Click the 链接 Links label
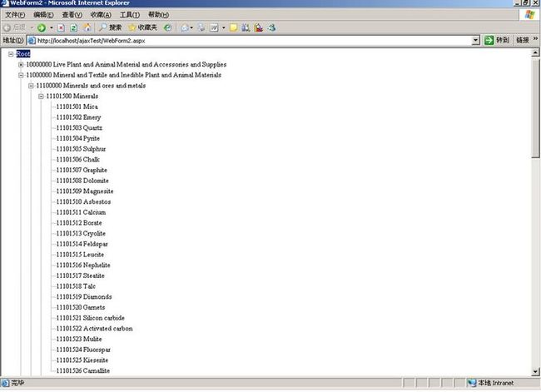The height and width of the screenshot is (392, 541). click(x=523, y=41)
